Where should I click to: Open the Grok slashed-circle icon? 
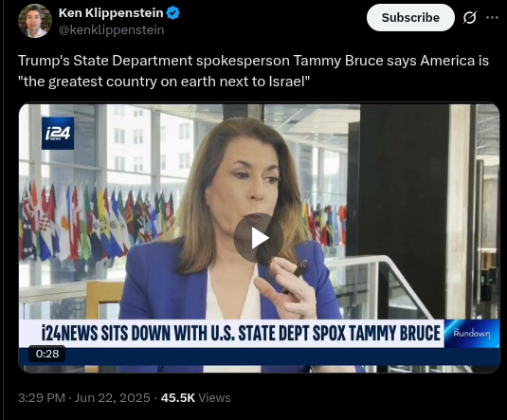tap(469, 17)
